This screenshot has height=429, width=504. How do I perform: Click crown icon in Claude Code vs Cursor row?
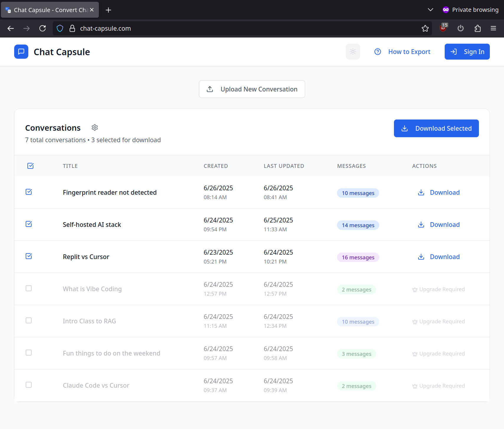(x=415, y=386)
